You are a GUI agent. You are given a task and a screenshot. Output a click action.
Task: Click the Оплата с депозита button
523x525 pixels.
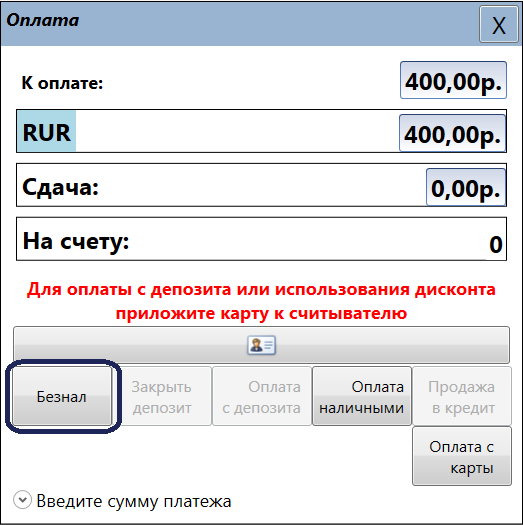point(262,396)
